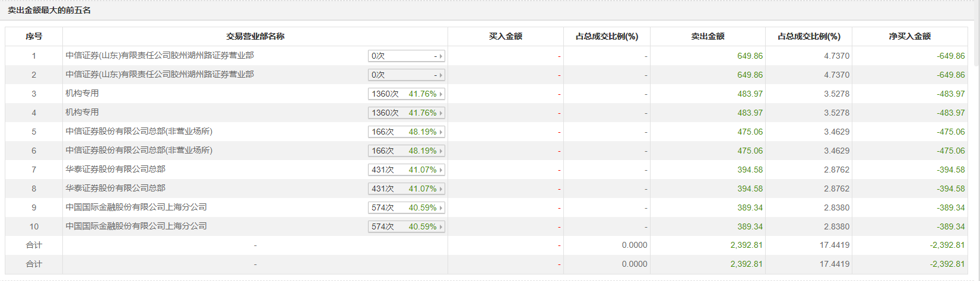Open 中国国际金融股份有限公司上海分公司 in row 9

(136, 207)
